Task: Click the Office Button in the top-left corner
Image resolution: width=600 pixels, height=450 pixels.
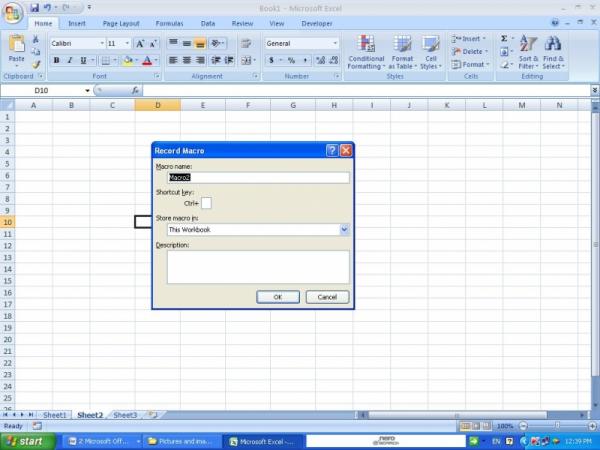Action: 13,10
